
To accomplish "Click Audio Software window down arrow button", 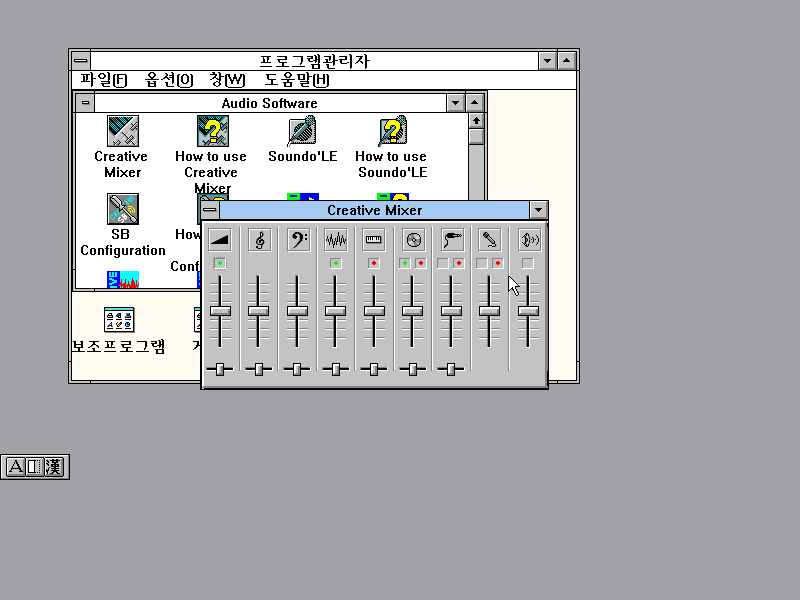I will click(455, 103).
